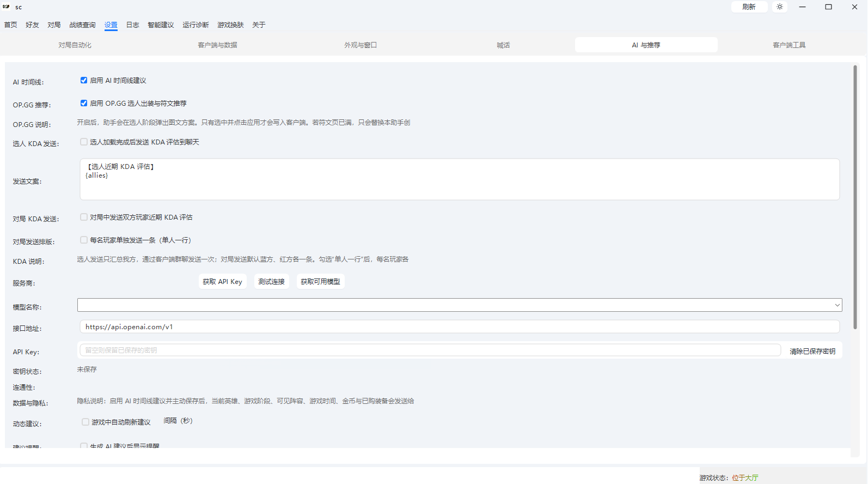Focus the 发送文案 text area

pyautogui.click(x=460, y=179)
